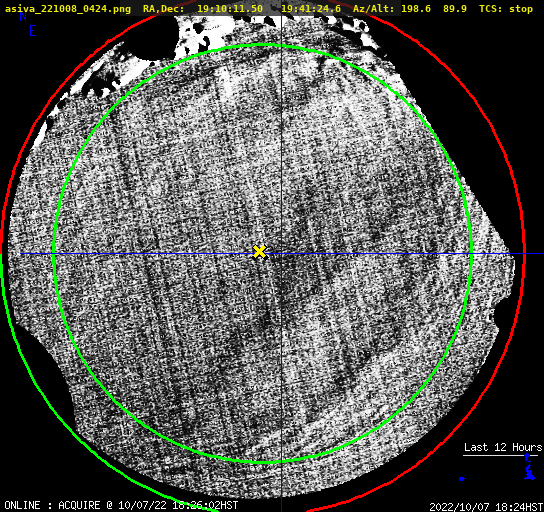Click the blue E east indicator

pos(33,31)
